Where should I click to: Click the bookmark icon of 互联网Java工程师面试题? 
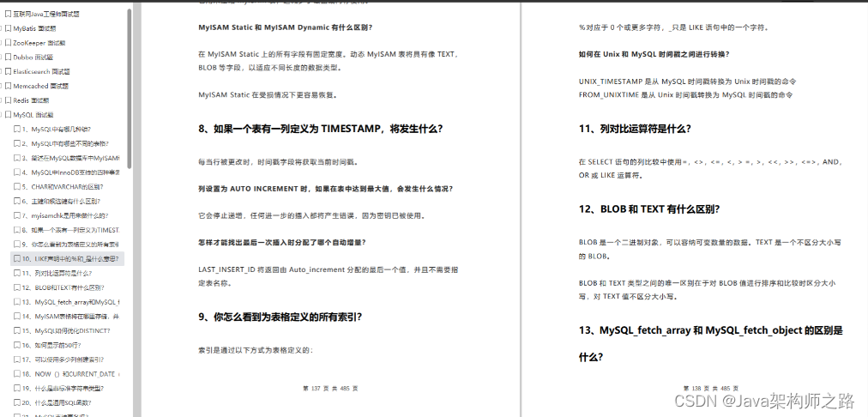point(8,14)
